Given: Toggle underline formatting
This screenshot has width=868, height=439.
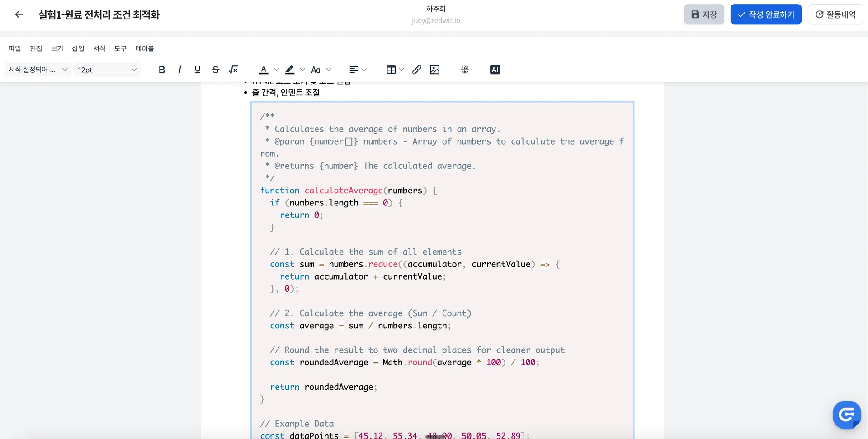Looking at the screenshot, I should 198,70.
